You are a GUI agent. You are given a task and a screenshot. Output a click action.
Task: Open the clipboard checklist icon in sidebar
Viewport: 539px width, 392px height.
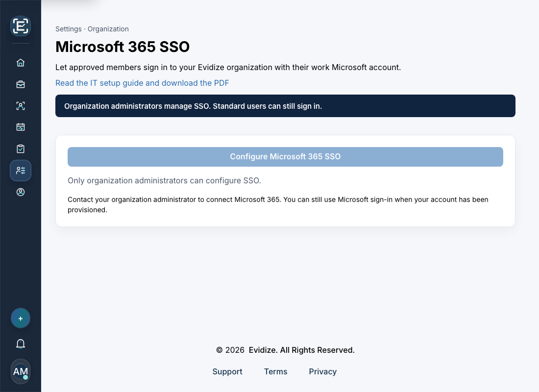click(21, 149)
